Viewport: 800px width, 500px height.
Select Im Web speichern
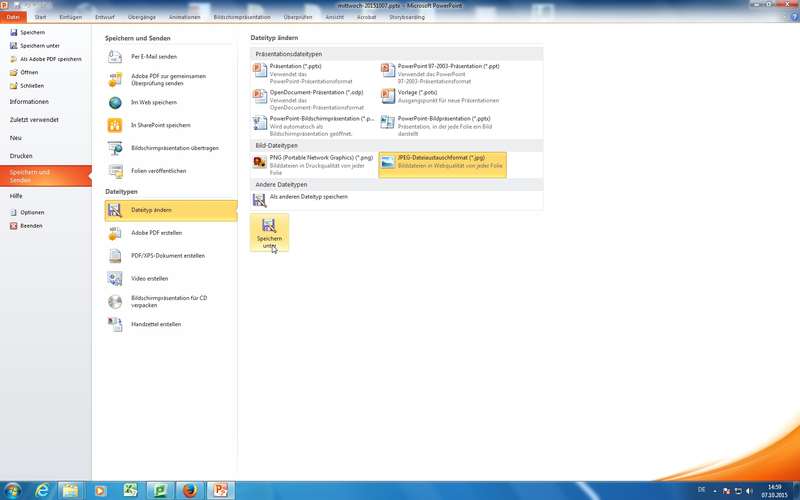coord(170,103)
